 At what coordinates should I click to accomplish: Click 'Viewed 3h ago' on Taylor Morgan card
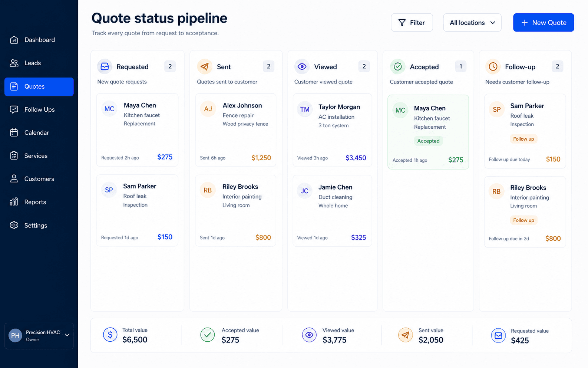click(x=312, y=158)
